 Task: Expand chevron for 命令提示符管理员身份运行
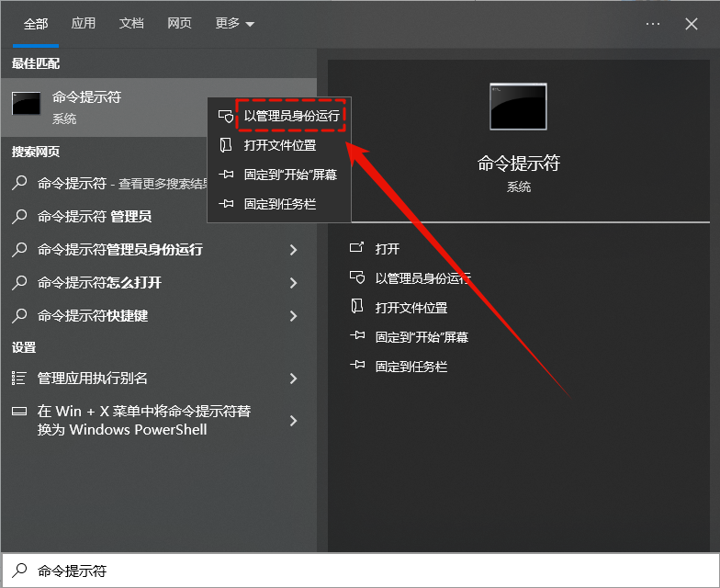pyautogui.click(x=294, y=250)
